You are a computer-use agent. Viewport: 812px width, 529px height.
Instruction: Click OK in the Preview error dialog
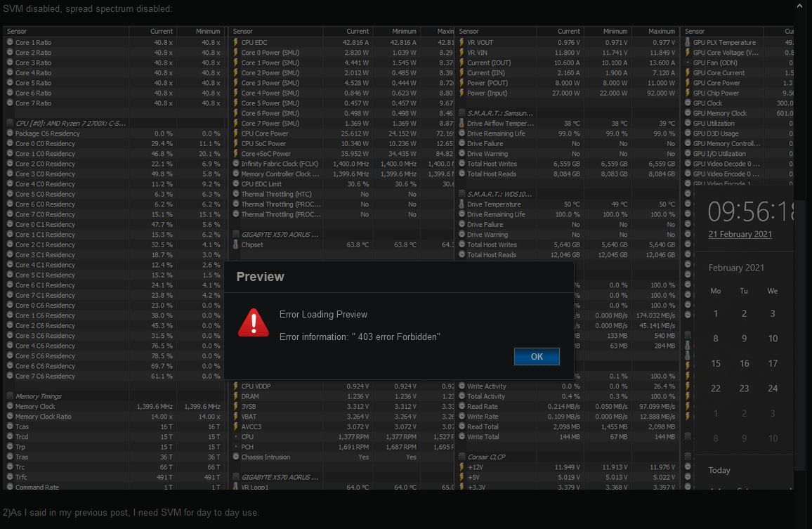pos(537,356)
